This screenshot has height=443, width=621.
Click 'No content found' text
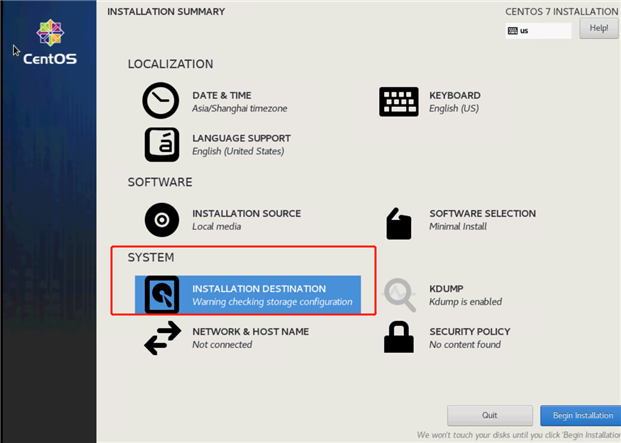(x=465, y=344)
